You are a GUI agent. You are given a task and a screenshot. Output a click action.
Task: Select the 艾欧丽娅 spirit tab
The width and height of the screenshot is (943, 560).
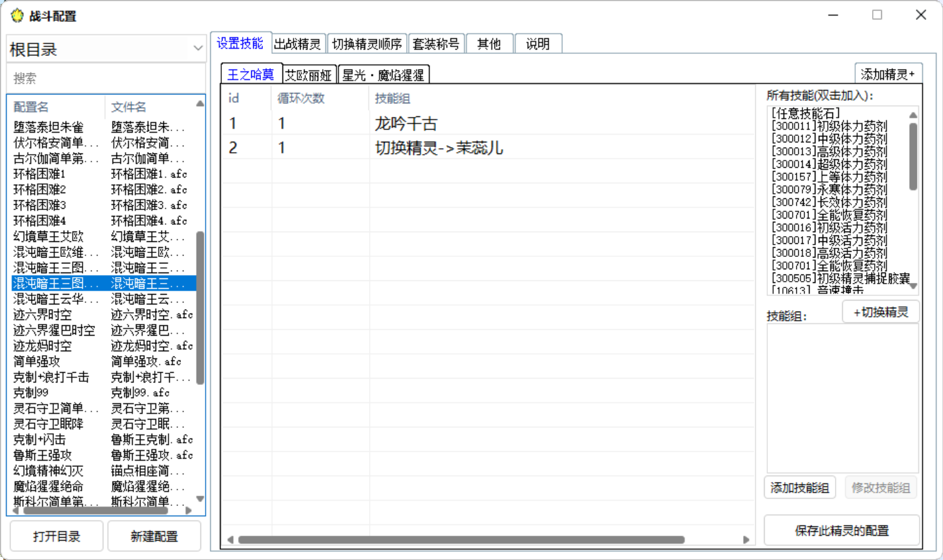click(309, 75)
